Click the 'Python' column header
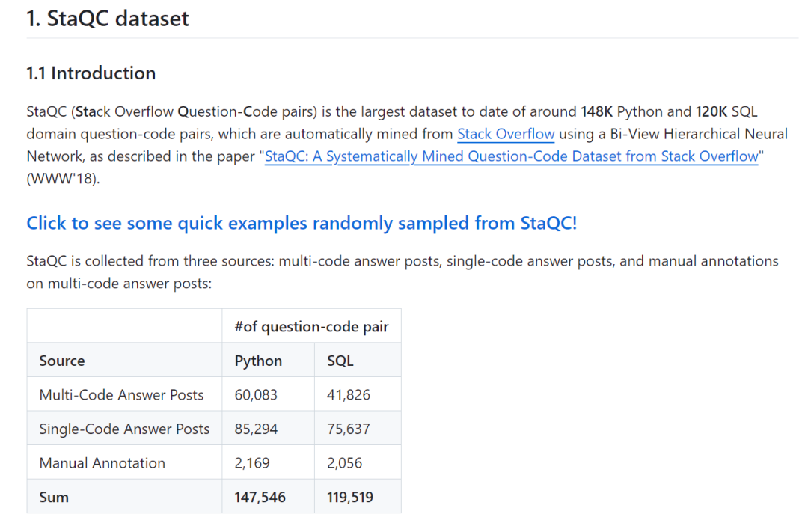 point(258,361)
